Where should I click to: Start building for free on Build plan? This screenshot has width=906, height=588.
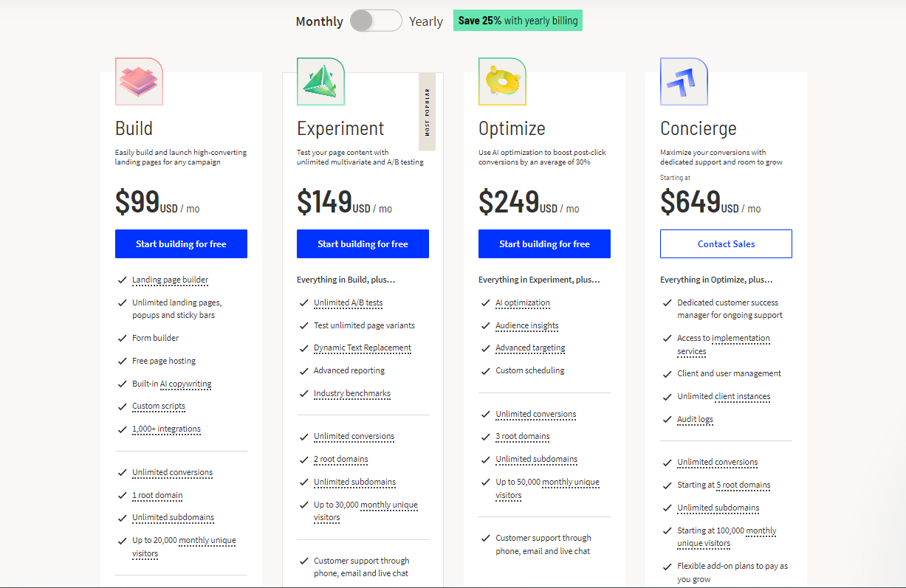click(x=181, y=244)
